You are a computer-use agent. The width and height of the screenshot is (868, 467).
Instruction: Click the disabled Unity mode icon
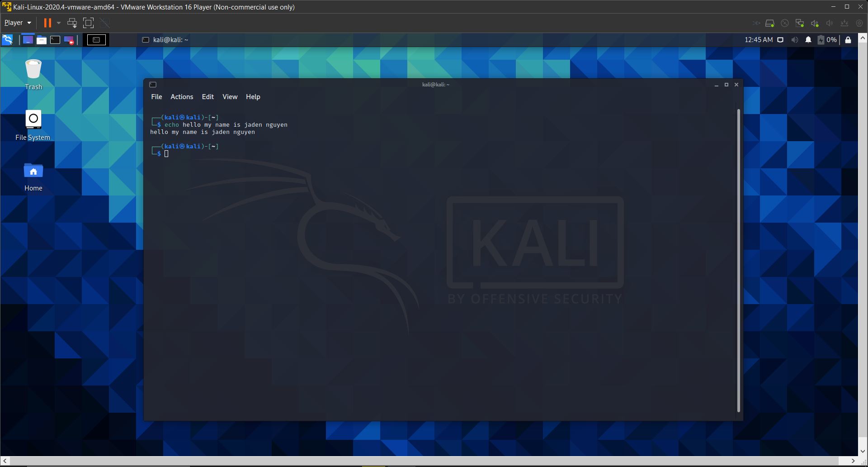104,23
